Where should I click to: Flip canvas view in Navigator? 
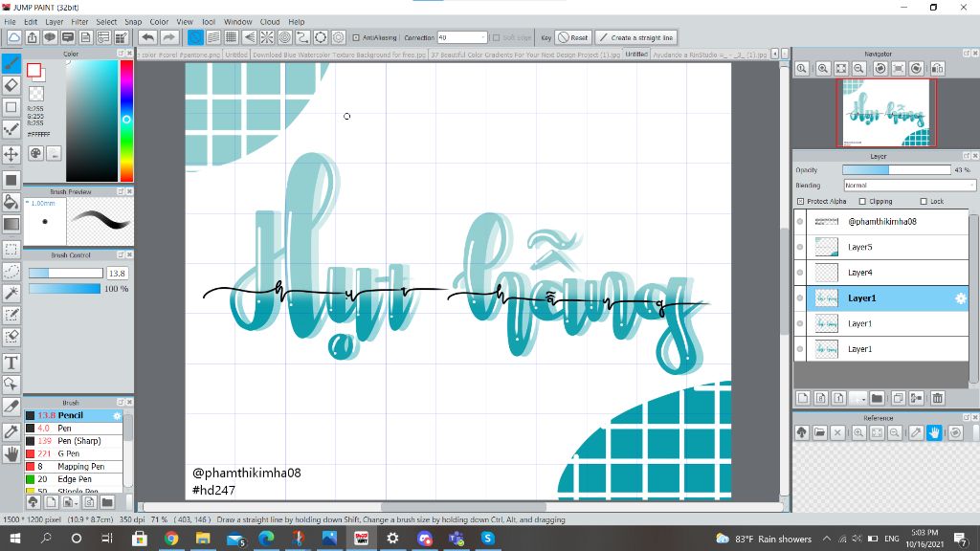[x=938, y=69]
